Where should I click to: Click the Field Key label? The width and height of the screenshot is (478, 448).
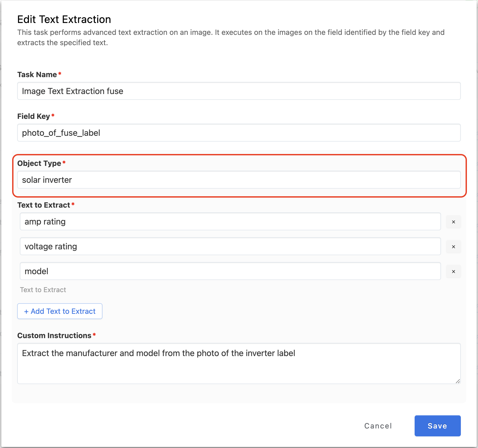pos(34,116)
